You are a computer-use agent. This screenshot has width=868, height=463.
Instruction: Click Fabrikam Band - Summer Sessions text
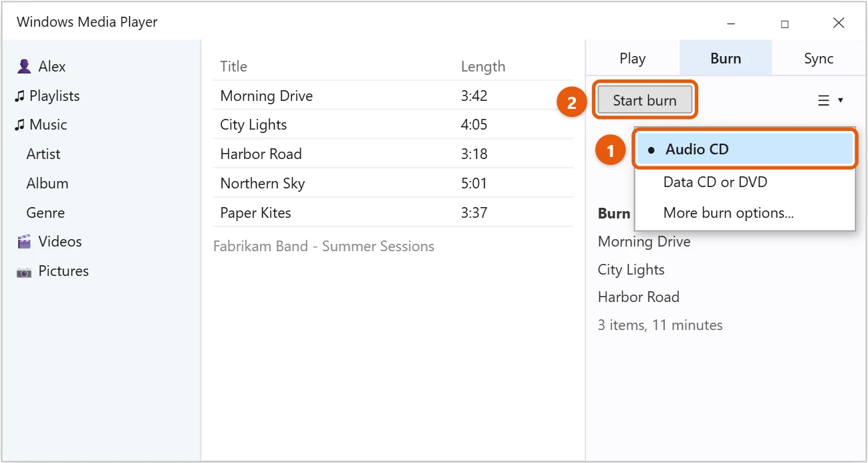pyautogui.click(x=323, y=247)
